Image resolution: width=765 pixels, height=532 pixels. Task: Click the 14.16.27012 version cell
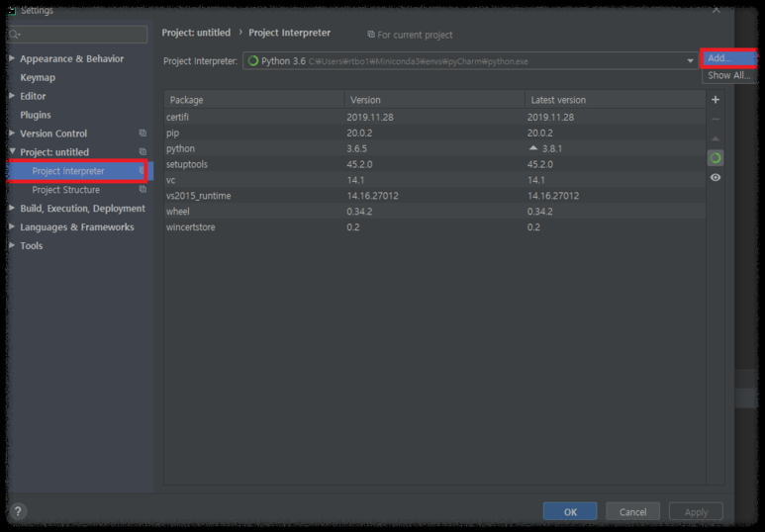click(x=372, y=196)
